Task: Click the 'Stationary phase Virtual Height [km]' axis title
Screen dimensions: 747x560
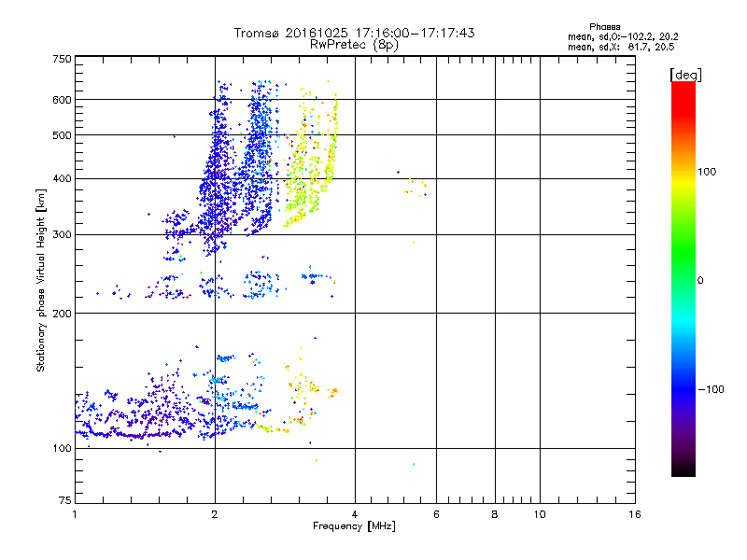Action: pos(41,281)
